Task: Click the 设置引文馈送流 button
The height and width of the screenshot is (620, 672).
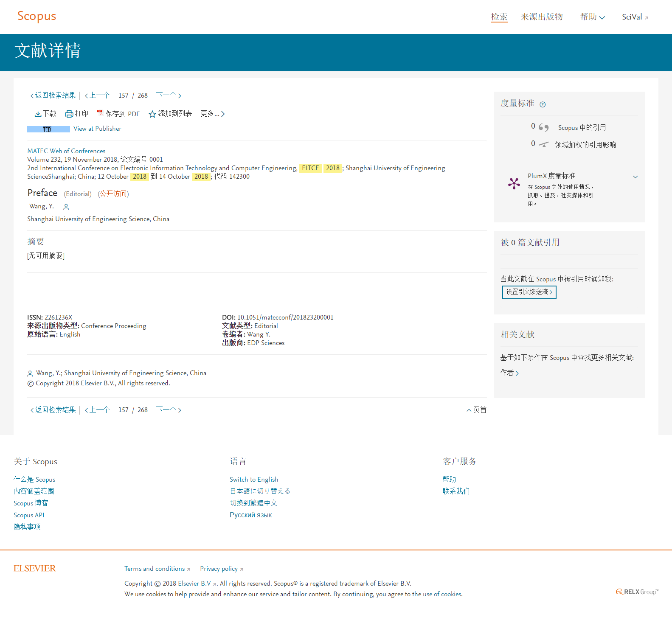Action: 529,292
